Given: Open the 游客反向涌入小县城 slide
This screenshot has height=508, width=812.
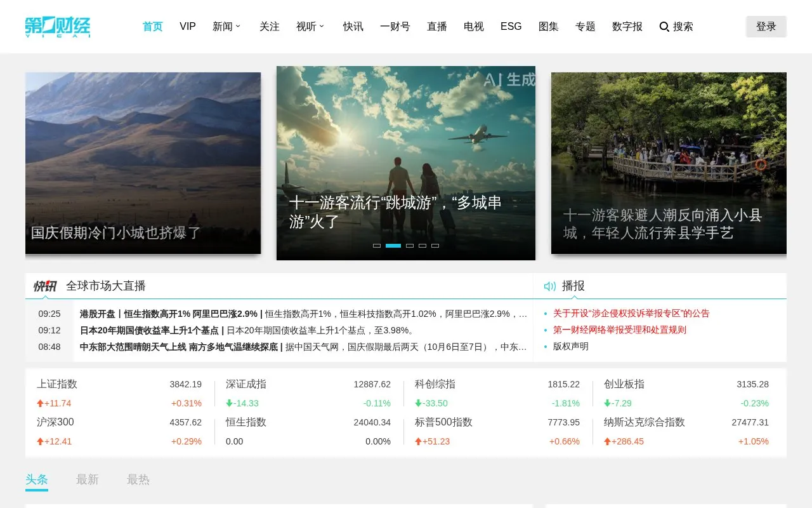Looking at the screenshot, I should click(669, 163).
